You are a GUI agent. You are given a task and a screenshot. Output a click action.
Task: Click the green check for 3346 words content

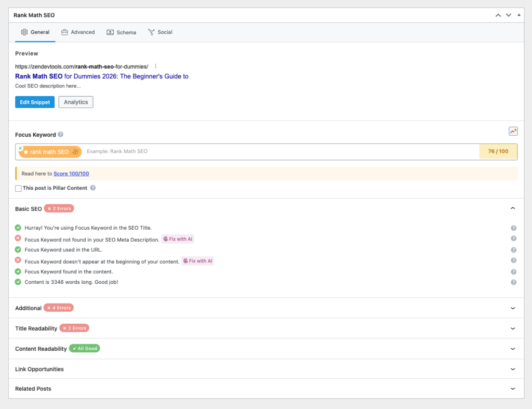click(18, 282)
